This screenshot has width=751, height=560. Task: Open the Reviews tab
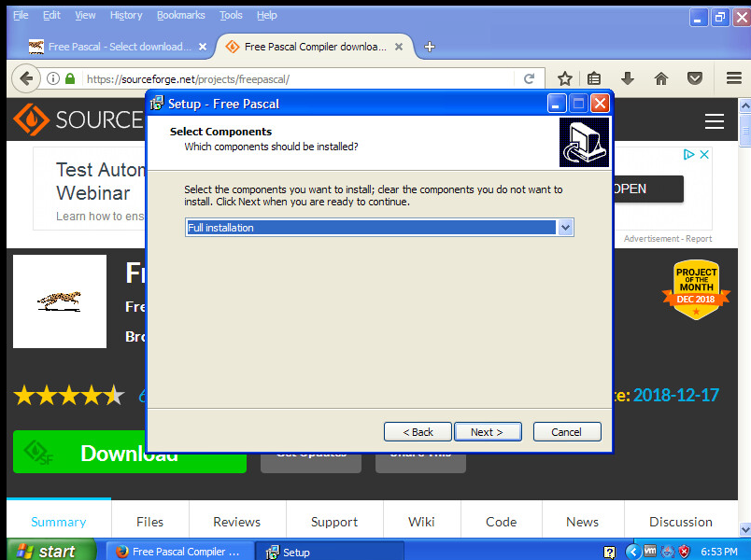point(237,522)
